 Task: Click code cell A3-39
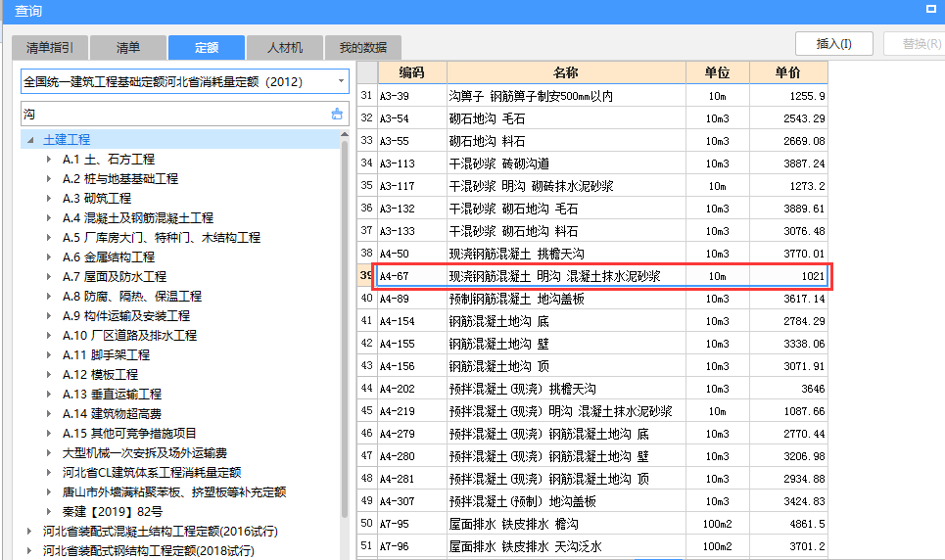click(412, 96)
